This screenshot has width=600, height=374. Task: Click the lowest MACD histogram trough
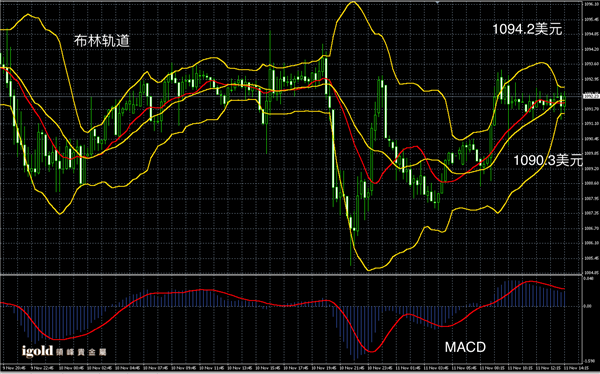355,358
